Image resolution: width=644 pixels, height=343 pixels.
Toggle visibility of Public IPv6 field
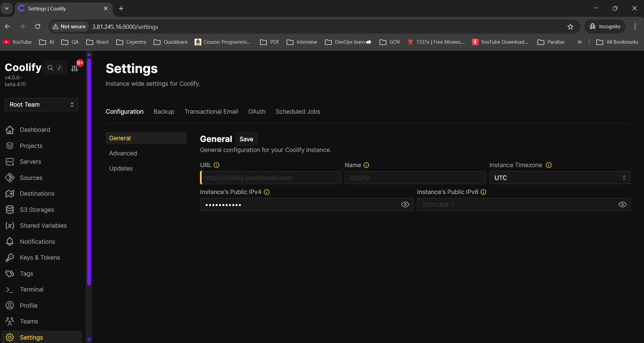pyautogui.click(x=622, y=205)
